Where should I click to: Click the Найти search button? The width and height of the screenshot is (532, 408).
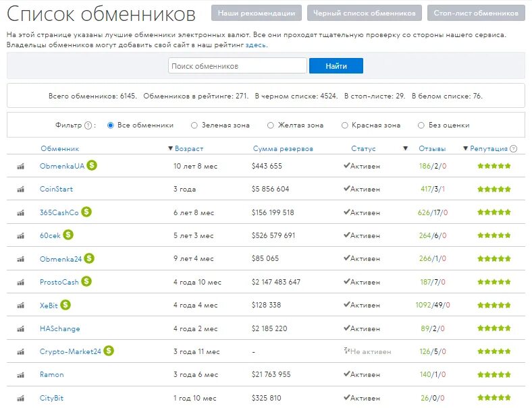(336, 65)
